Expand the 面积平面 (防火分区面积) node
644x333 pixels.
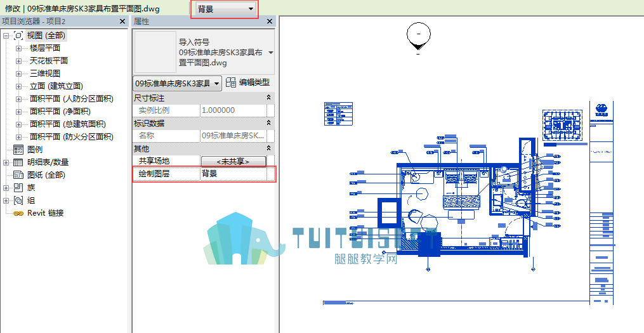tap(18, 137)
